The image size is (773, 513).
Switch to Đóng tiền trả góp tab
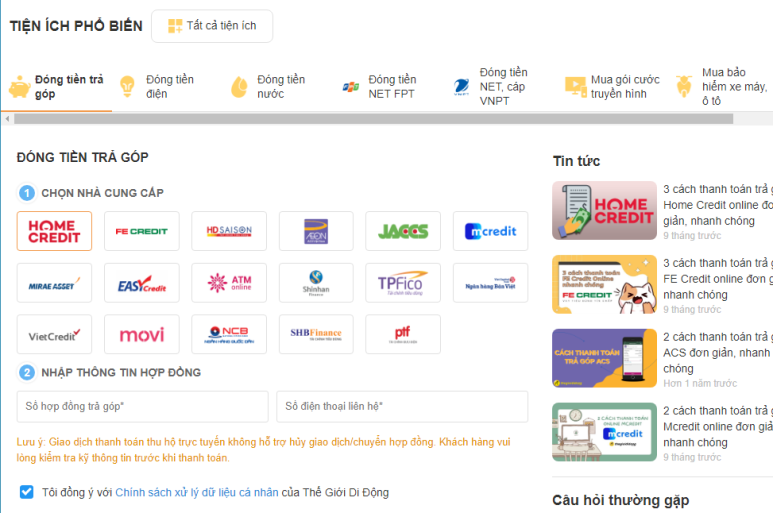click(x=57, y=87)
